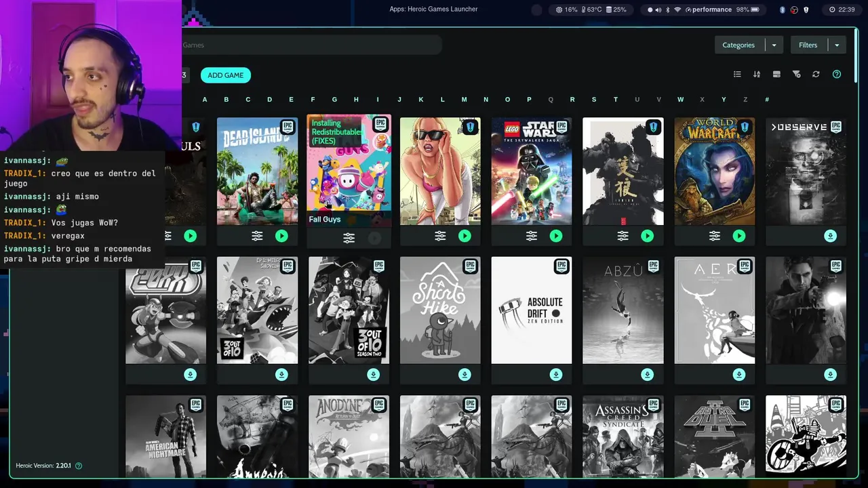
Task: Open settings sliders for World of Warcraft
Action: (x=715, y=236)
